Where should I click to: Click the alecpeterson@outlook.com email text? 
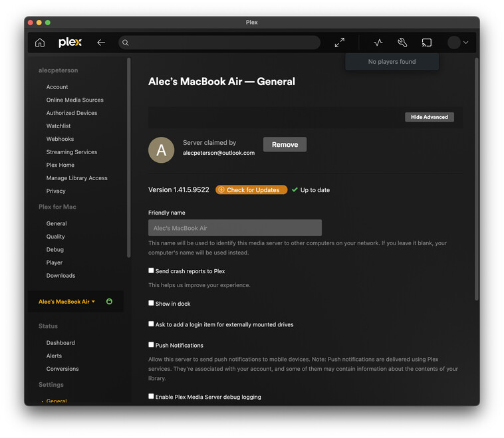219,153
